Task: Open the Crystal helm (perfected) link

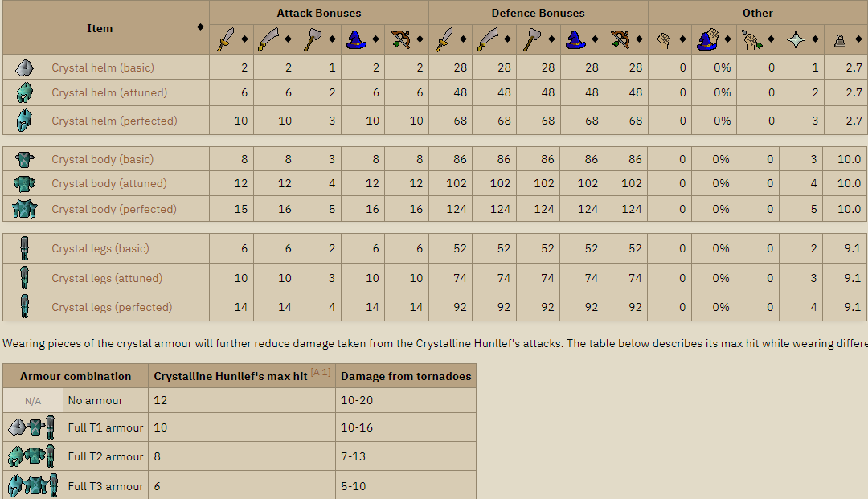Action: [115, 121]
